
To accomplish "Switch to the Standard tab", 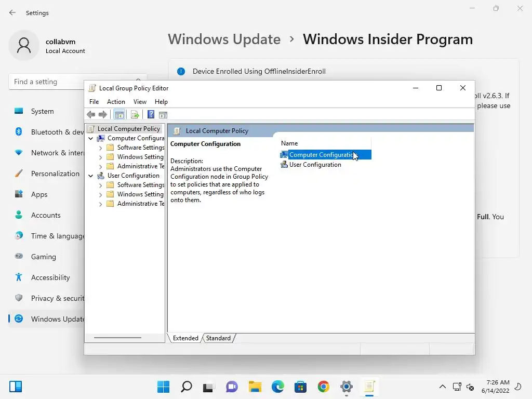I will point(218,338).
